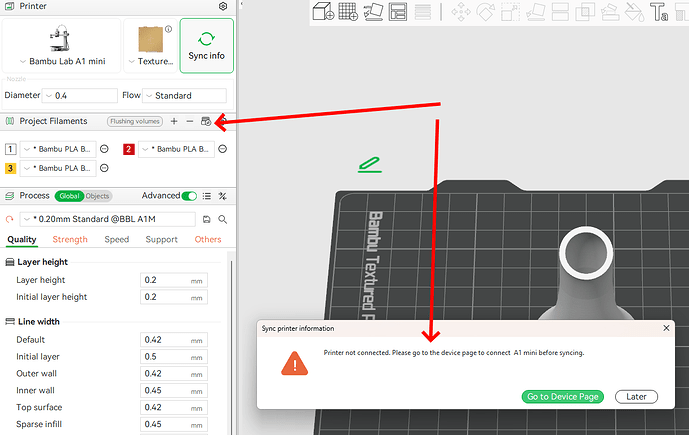
Task: Expand the nozzle Diameter 0.4 dropdown
Action: [80, 95]
